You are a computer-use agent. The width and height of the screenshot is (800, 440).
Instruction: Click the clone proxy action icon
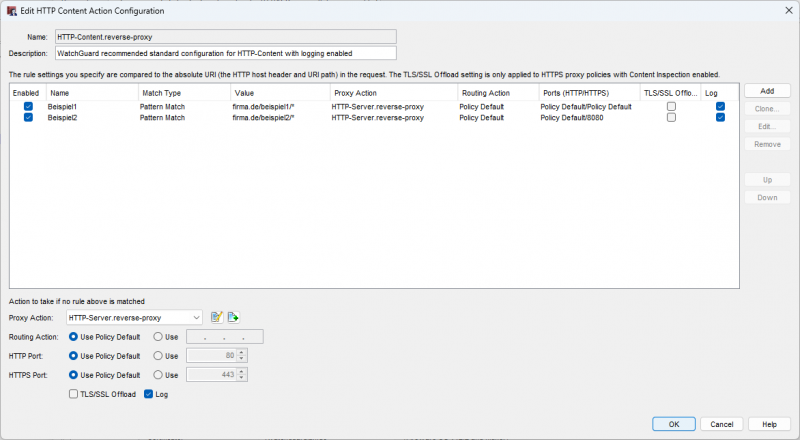pos(233,317)
